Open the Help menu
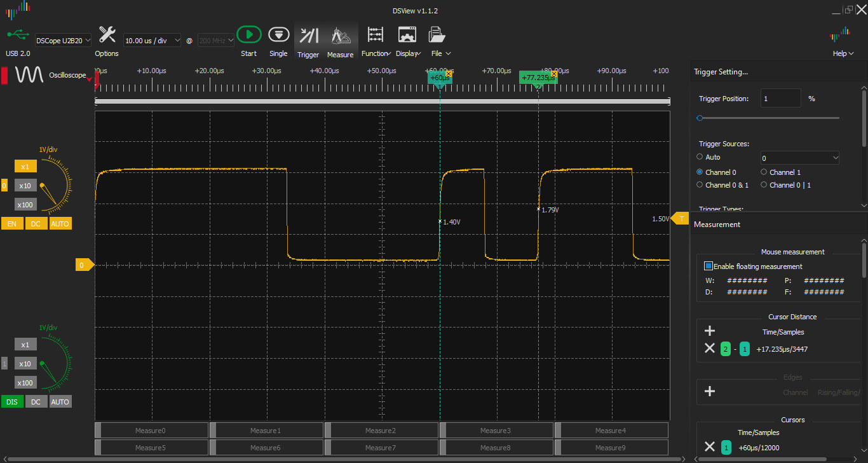 click(x=843, y=53)
